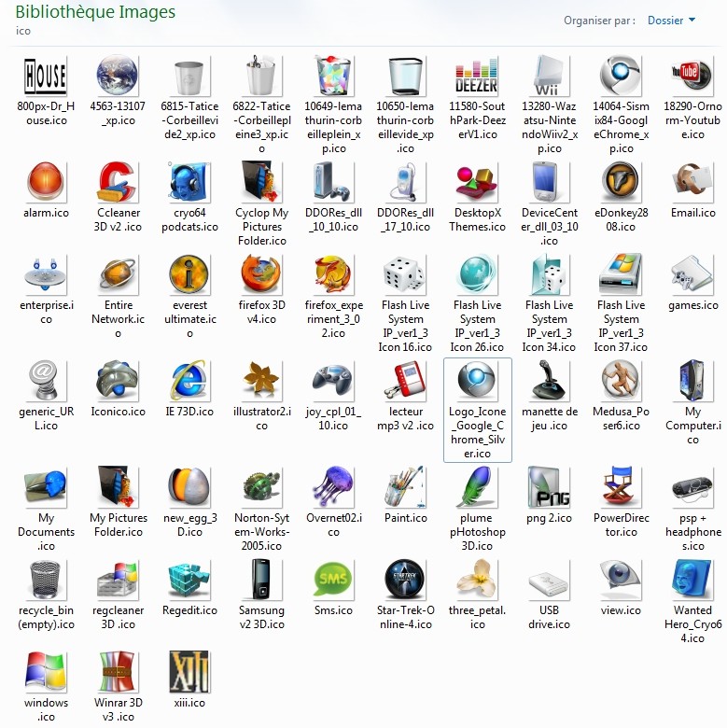Select the DesktopX Themes.ico icon

(x=477, y=182)
